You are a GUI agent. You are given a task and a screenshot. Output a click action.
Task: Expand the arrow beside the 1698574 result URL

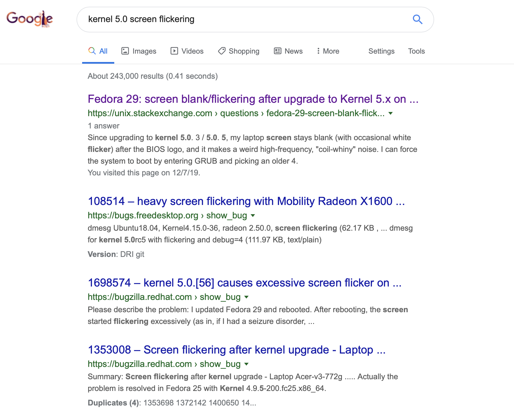click(x=246, y=297)
